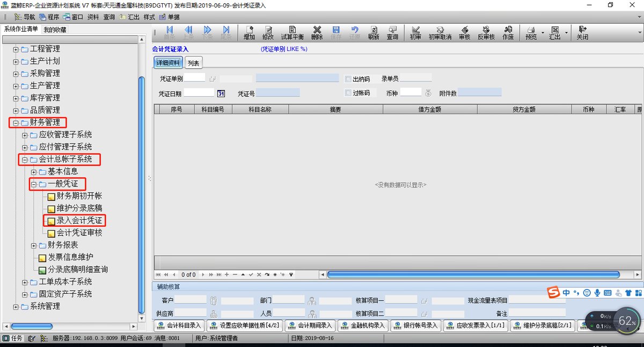This screenshot has height=347, width=644.
Task: Click the filter funnel in grid navigator
Action: click(291, 274)
